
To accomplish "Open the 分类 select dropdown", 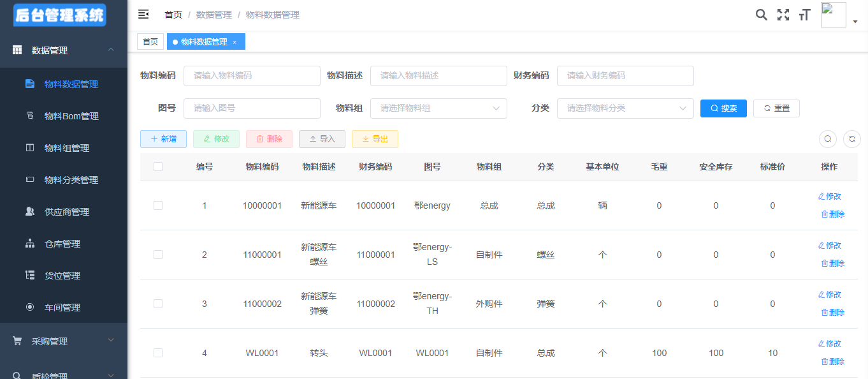I will (x=625, y=108).
